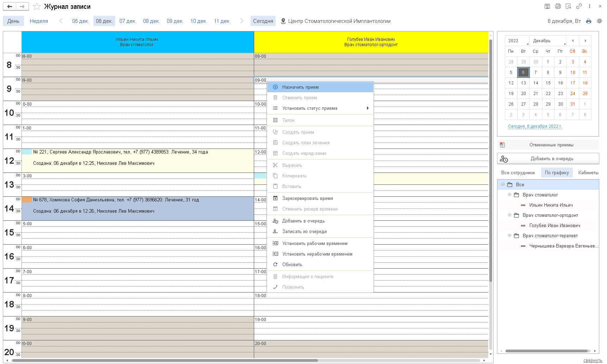The width and height of the screenshot is (607, 364).
Task: Open settings gear in the top-right corner
Action: (x=599, y=21)
